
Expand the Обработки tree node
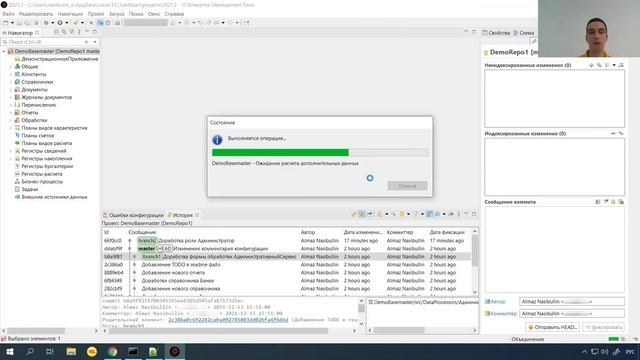click(x=11, y=120)
